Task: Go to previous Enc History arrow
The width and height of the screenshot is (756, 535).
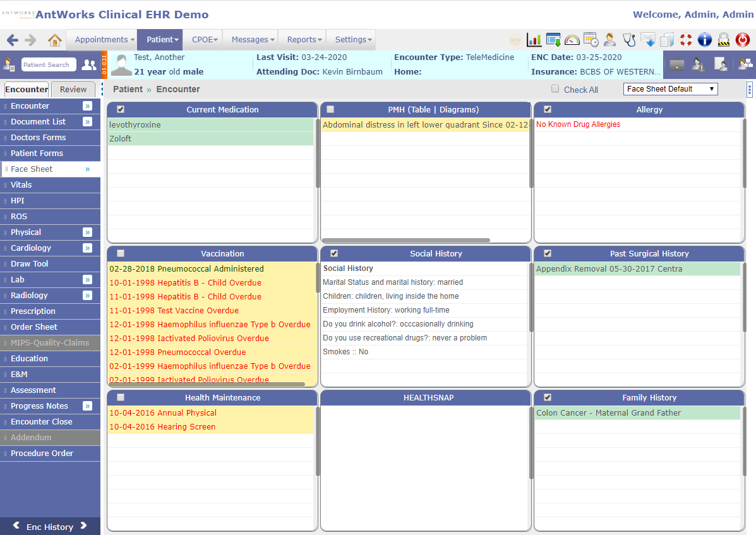Action: point(16,526)
